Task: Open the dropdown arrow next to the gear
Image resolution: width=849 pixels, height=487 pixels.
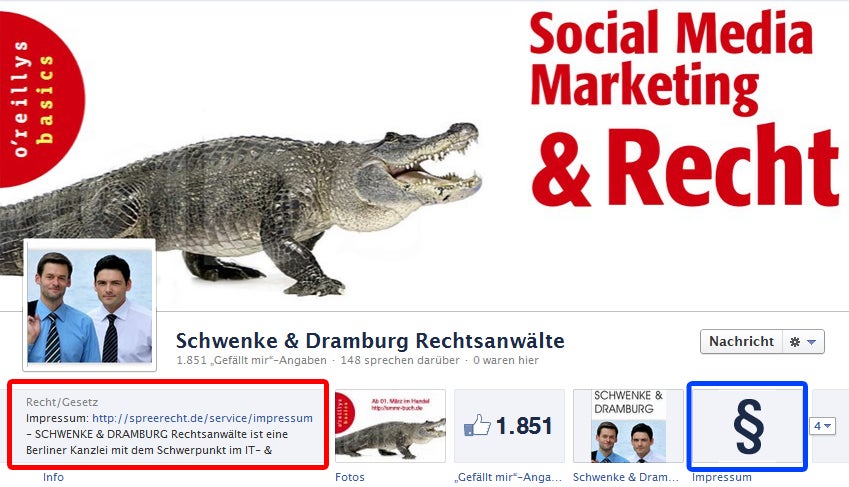Action: click(x=811, y=342)
